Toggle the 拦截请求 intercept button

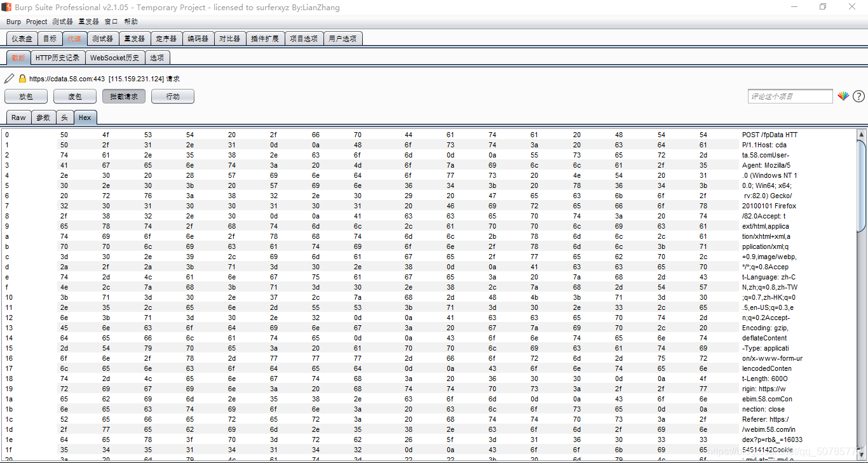click(124, 97)
